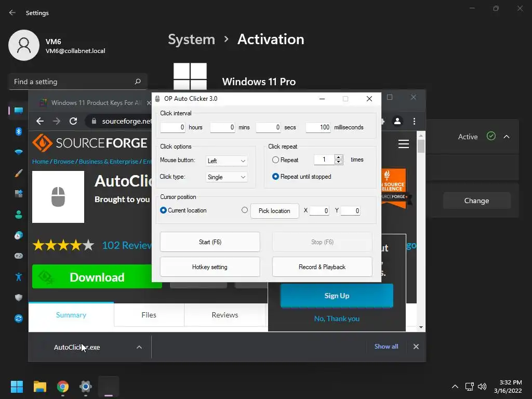532x399 pixels.
Task: Click No, Thank you link
Action: point(337,318)
